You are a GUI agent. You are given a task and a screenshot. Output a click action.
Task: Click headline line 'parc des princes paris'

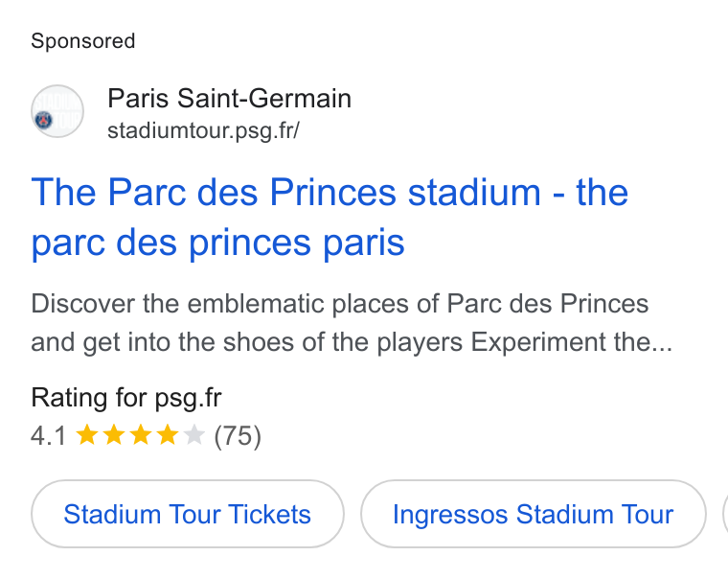pos(217,243)
